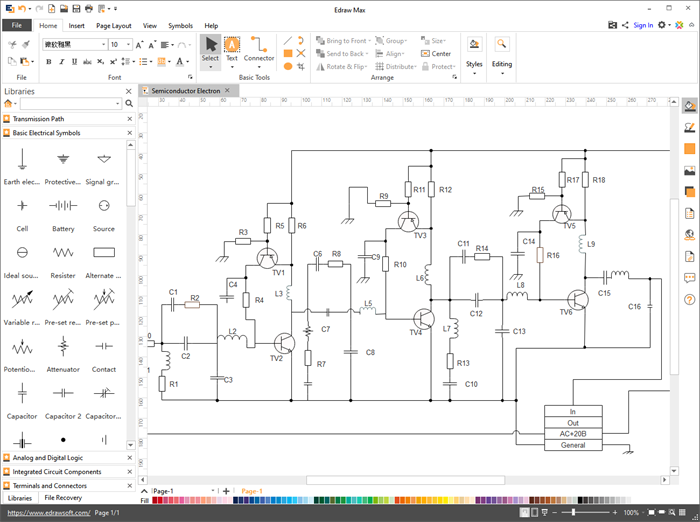Select the Text tool
Screen dimensions: 700x522
click(x=232, y=47)
